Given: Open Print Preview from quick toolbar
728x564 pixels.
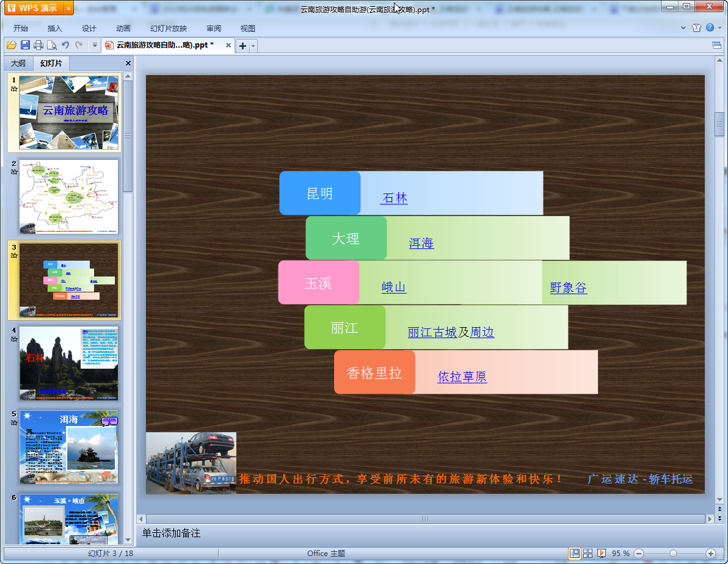Looking at the screenshot, I should (x=52, y=45).
